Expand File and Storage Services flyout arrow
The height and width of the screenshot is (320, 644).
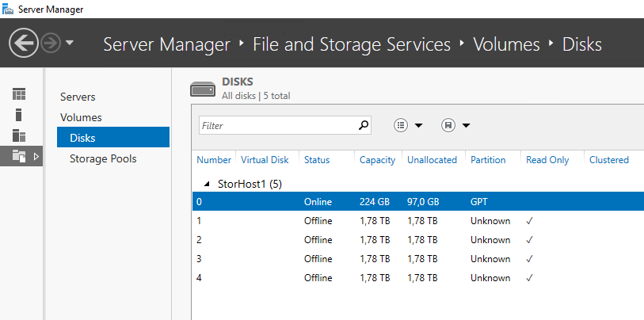[x=36, y=156]
